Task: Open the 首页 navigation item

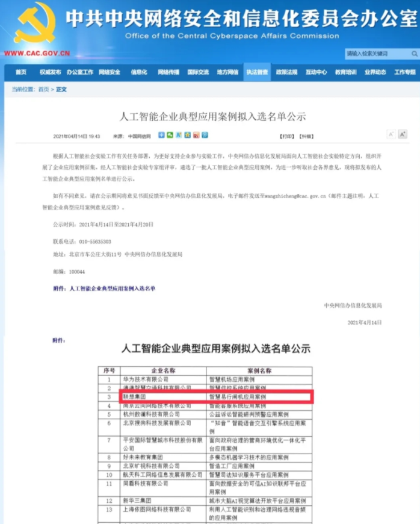Action: 20,72
